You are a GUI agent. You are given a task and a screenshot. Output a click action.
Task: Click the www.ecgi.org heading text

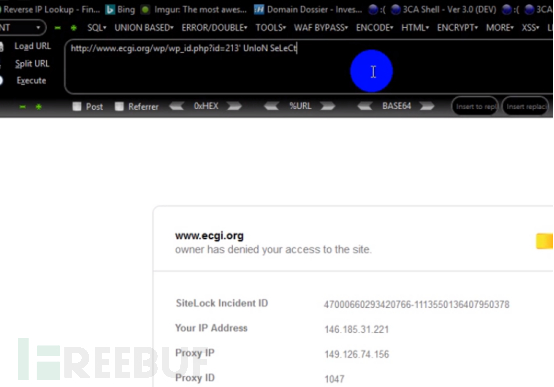(x=209, y=236)
